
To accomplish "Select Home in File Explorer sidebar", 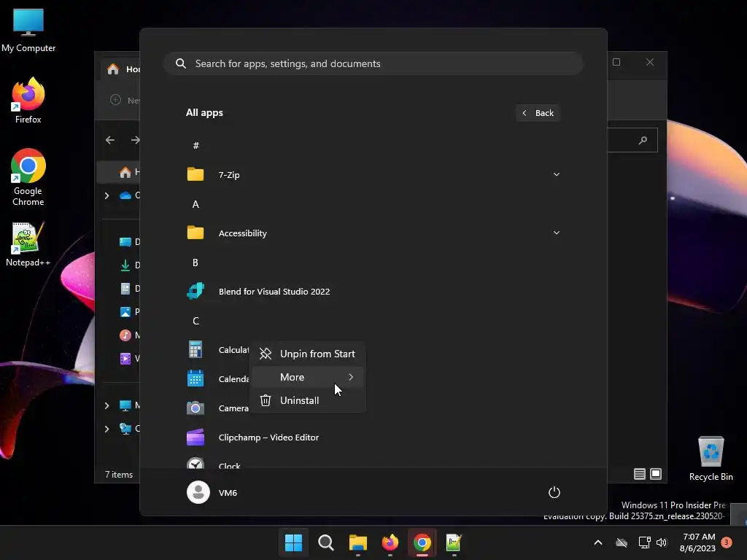I will pos(119,172).
